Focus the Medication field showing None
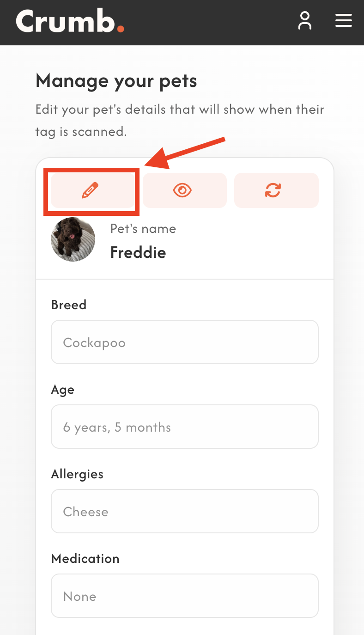Viewport: 364px width, 635px height. (x=184, y=596)
